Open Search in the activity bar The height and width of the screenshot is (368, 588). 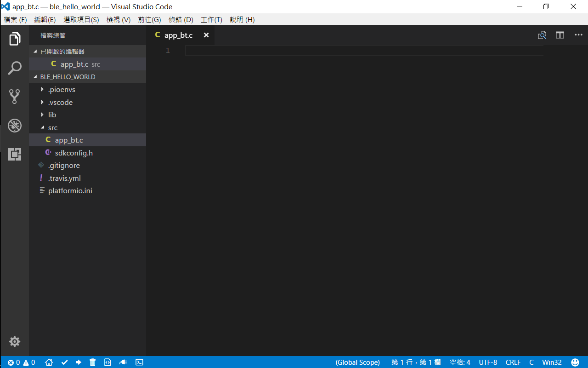[x=14, y=68]
